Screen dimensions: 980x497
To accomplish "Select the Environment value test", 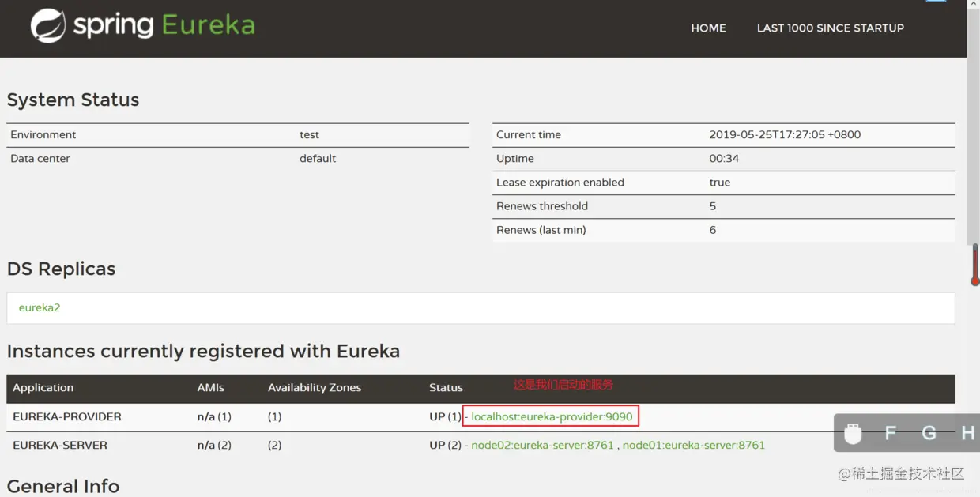I will [309, 134].
